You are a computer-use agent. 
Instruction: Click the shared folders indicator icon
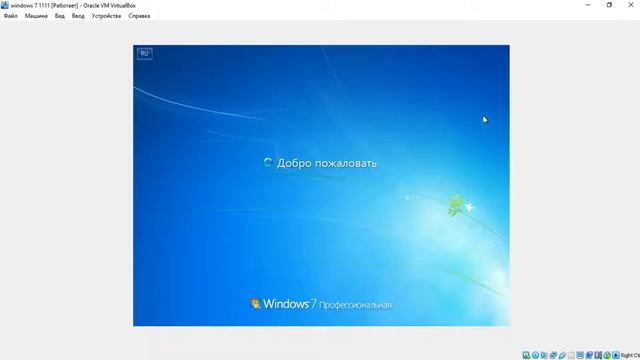(x=571, y=355)
